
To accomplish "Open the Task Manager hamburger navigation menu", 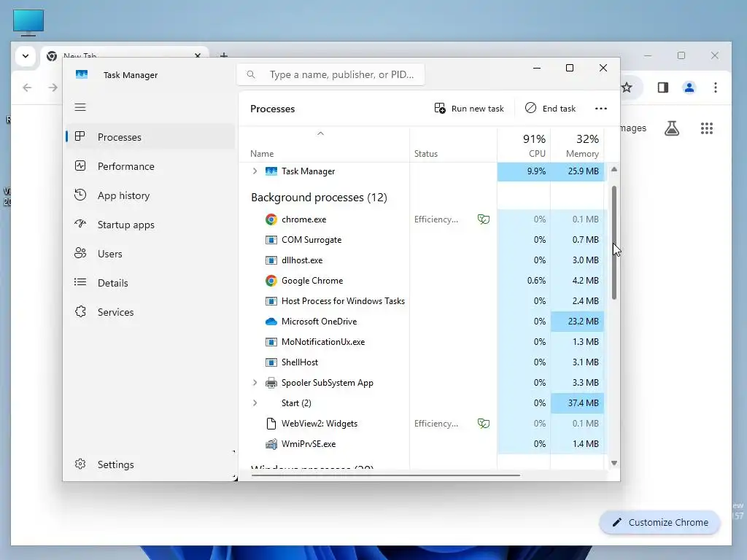I will point(80,107).
